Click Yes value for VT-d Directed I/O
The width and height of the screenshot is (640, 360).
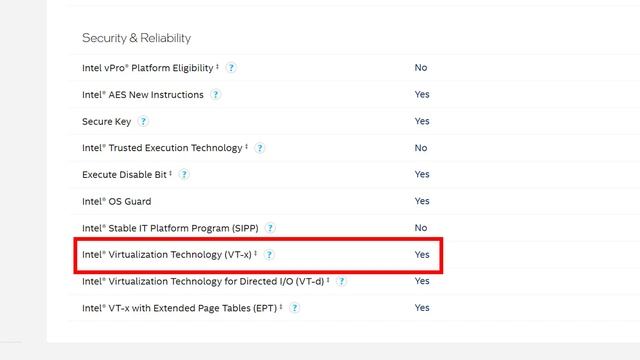(x=422, y=281)
